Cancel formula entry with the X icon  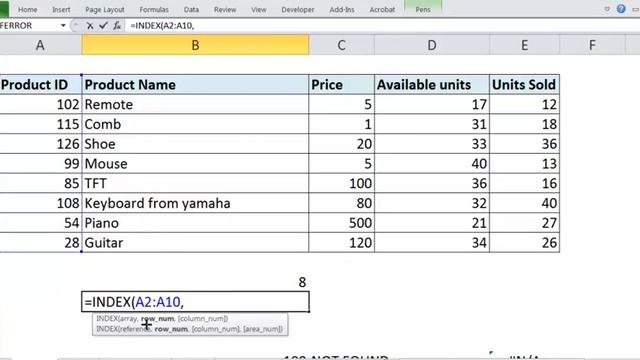[90, 26]
